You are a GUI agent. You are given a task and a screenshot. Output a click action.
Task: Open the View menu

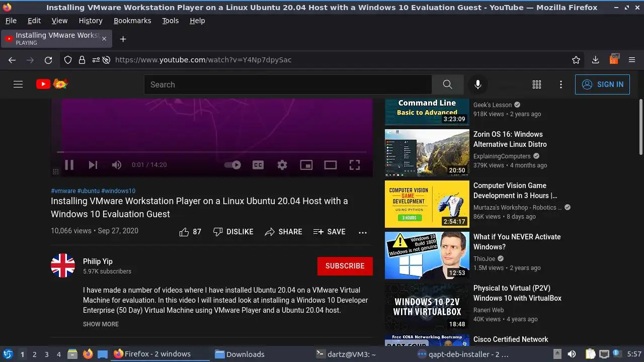pos(59,21)
